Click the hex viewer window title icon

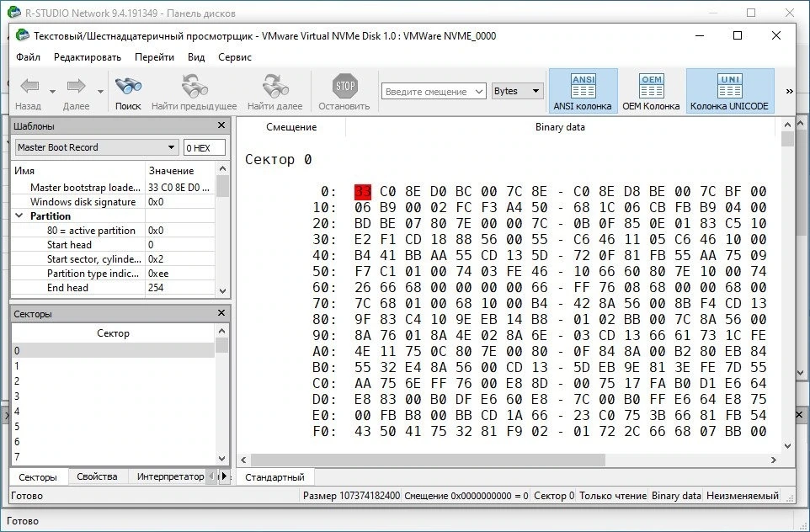point(22,35)
